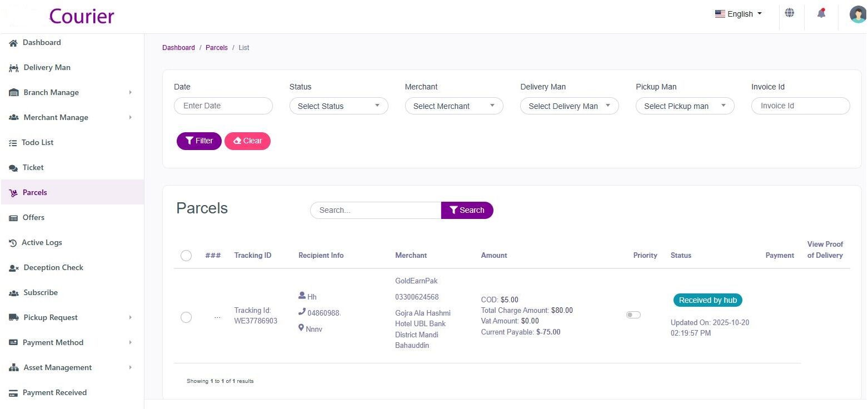The image size is (868, 409).
Task: Open Payment Received in sidebar
Action: pyautogui.click(x=54, y=393)
